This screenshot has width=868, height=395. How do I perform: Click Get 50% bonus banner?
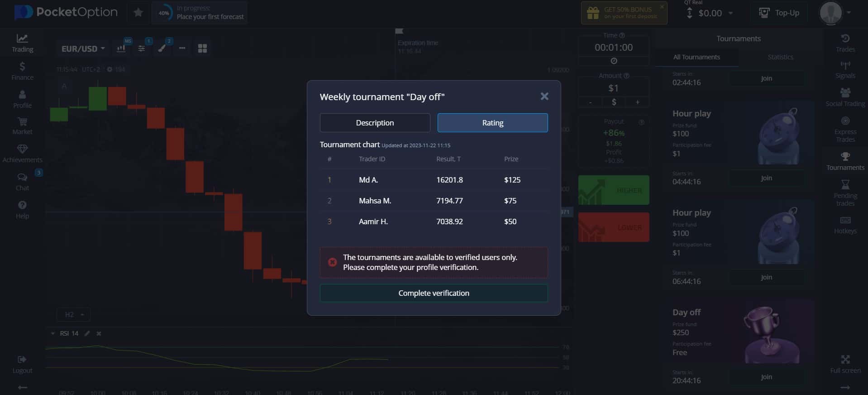624,13
